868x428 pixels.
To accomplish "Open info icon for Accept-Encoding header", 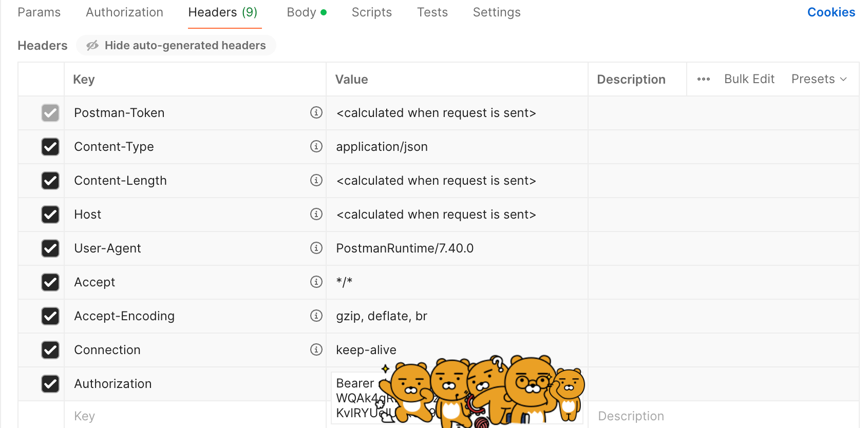I will pyautogui.click(x=316, y=316).
